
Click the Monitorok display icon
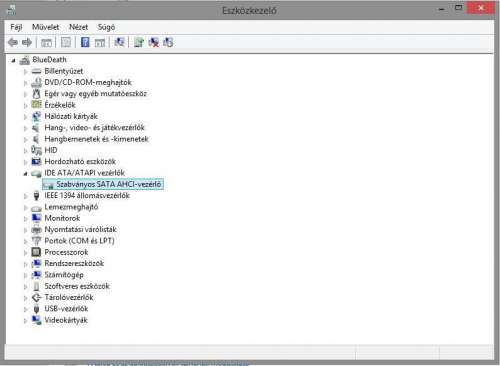tap(36, 218)
